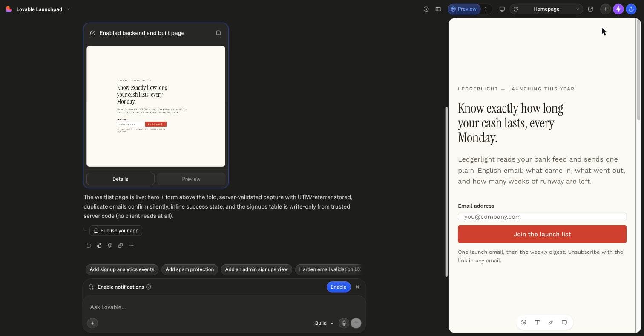Activate the element select tool in preview
644x336 pixels.
524,322
